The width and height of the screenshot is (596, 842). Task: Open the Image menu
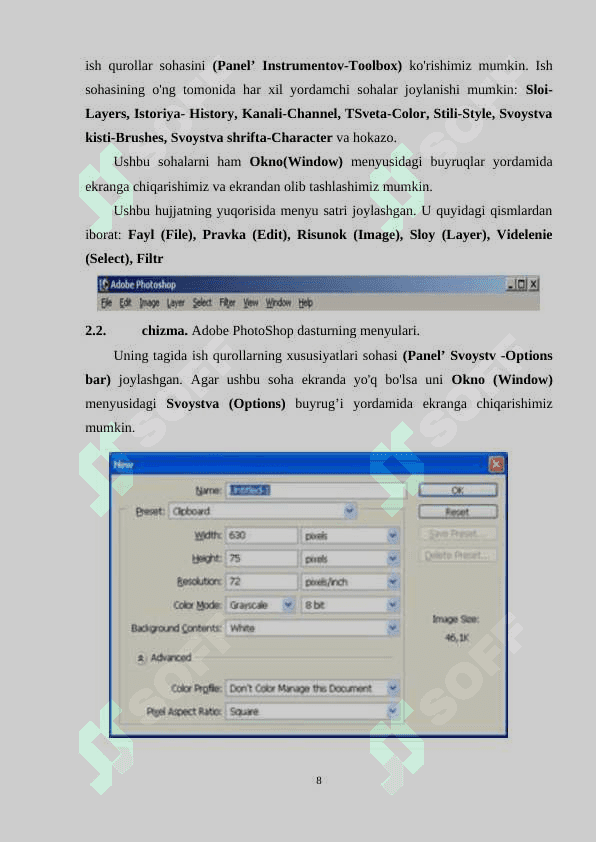(149, 303)
